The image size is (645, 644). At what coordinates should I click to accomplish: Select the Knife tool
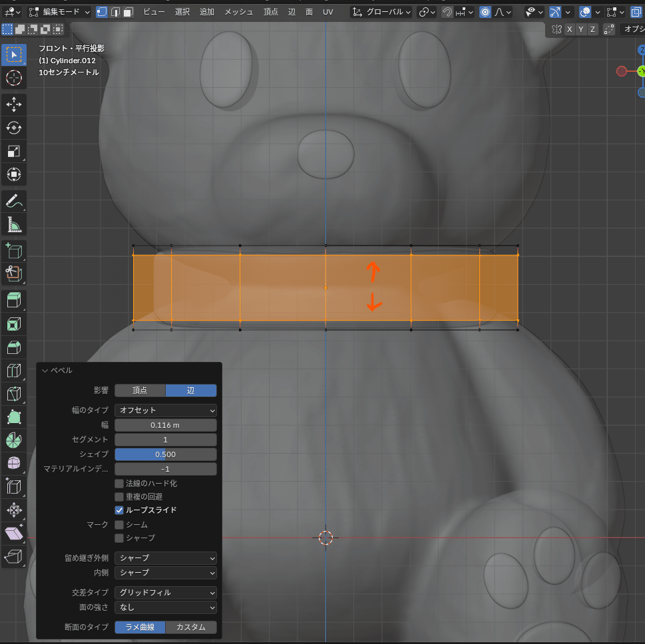[14, 394]
